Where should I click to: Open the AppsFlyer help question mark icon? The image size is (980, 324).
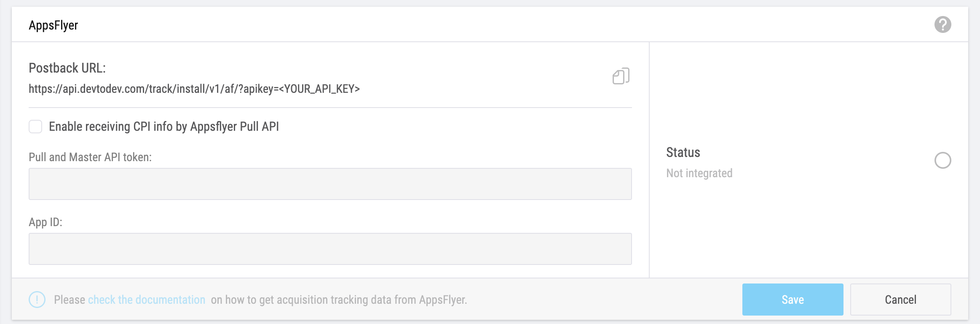tap(943, 24)
